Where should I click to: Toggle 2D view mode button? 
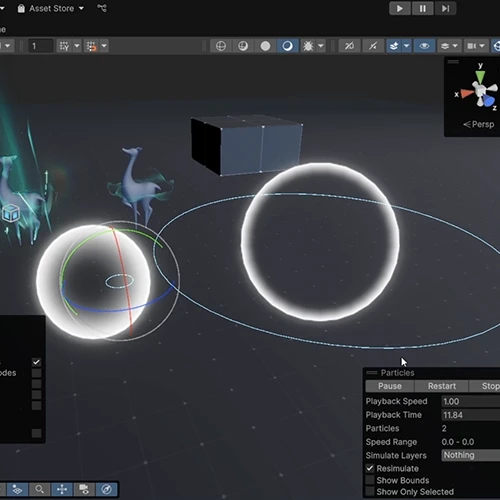tap(349, 46)
